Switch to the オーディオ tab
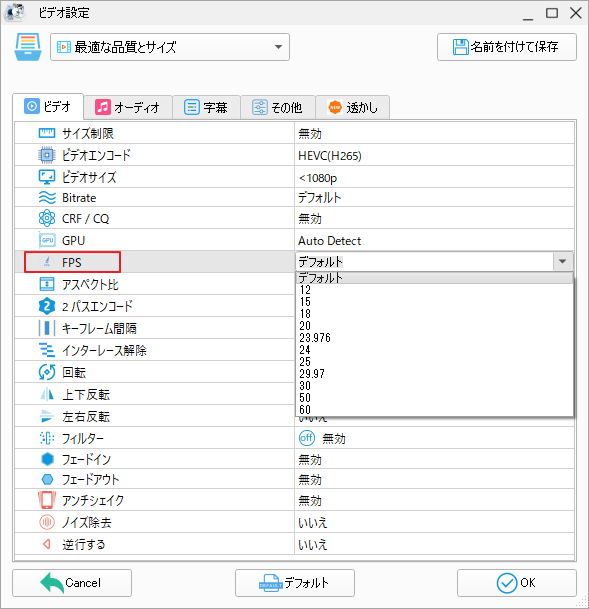Image resolution: width=589 pixels, height=609 pixels. pyautogui.click(x=128, y=107)
